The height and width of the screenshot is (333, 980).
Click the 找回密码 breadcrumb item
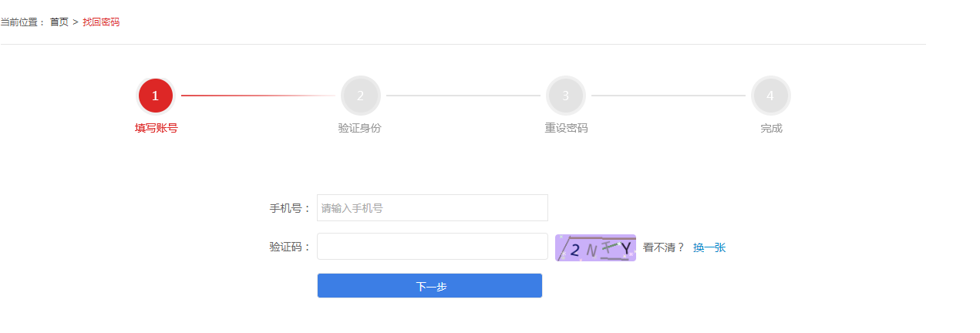pos(101,22)
